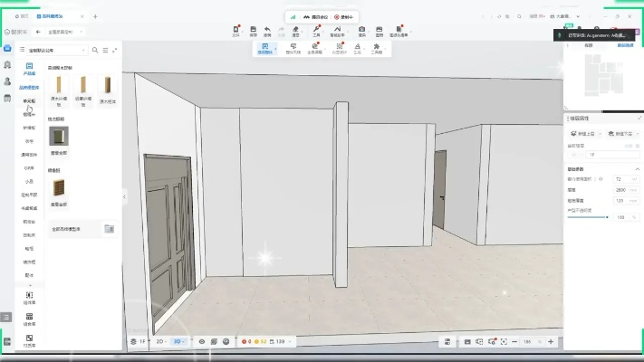Image resolution: width=644 pixels, height=362 pixels.
Task: Click the floor height input field
Action: [x=621, y=190]
